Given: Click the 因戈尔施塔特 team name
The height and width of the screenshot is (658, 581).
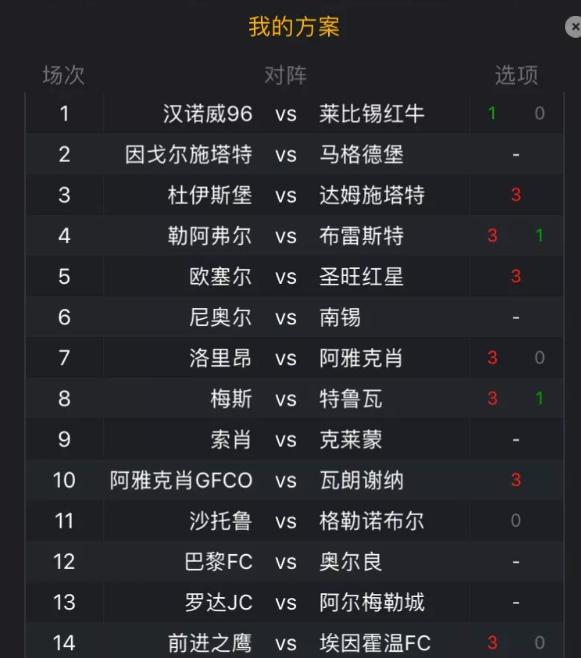Looking at the screenshot, I should [x=188, y=154].
